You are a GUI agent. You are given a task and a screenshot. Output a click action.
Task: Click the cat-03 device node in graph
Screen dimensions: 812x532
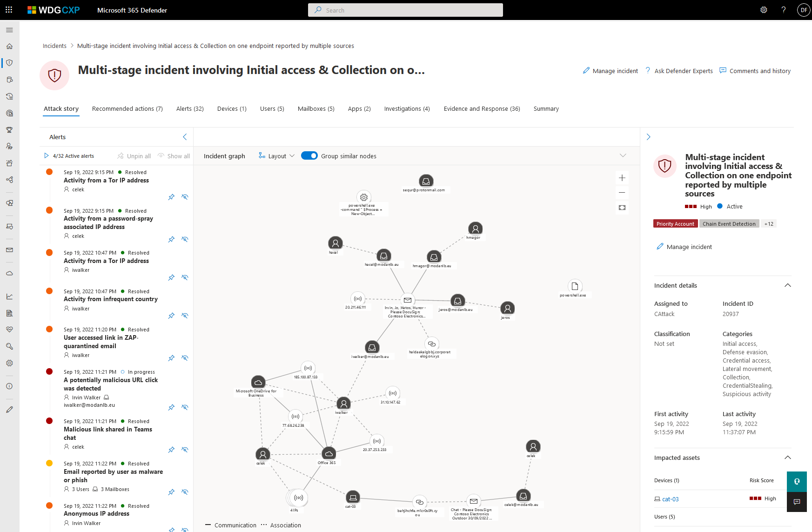353,497
